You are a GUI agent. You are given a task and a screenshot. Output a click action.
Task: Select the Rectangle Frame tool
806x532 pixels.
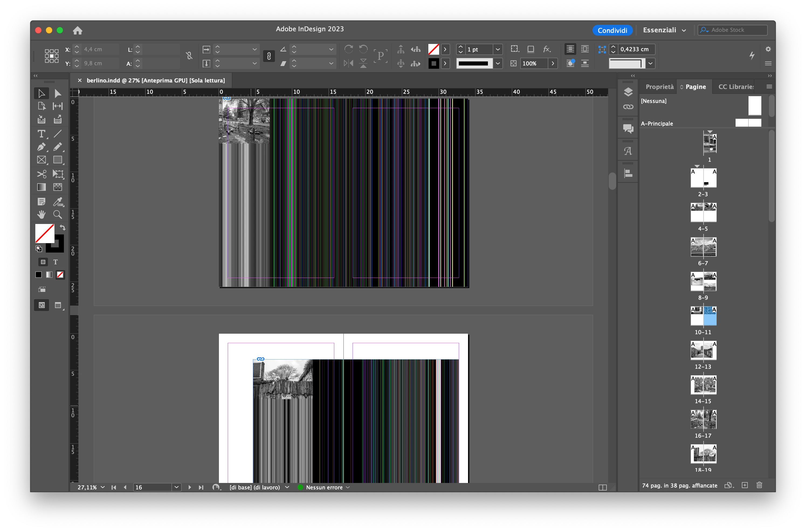point(42,160)
